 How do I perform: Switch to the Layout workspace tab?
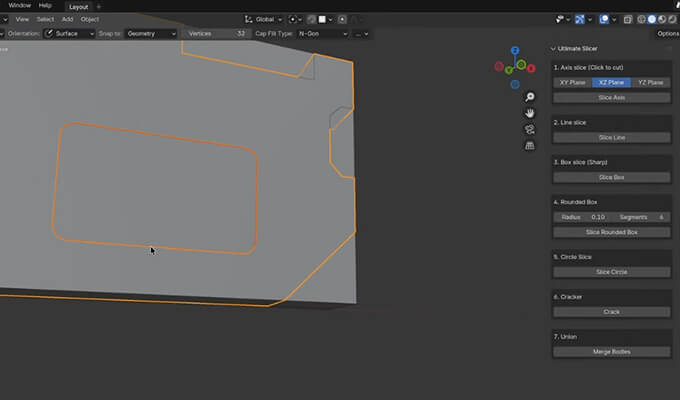point(78,5)
